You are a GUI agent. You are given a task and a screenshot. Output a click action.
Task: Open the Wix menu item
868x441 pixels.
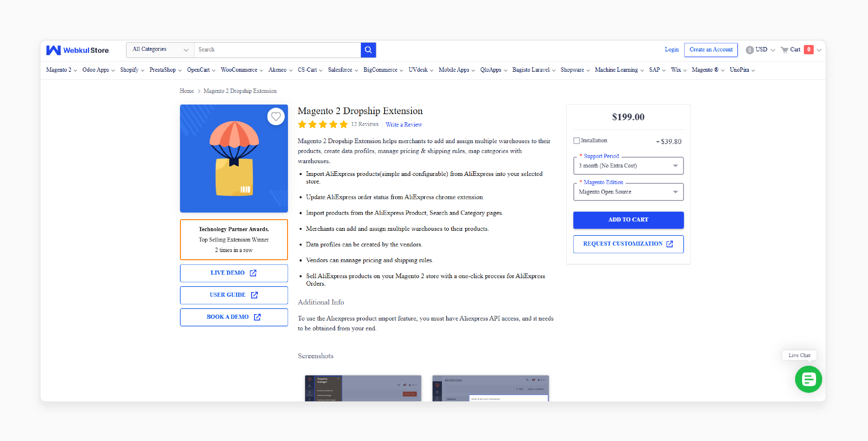(x=679, y=70)
